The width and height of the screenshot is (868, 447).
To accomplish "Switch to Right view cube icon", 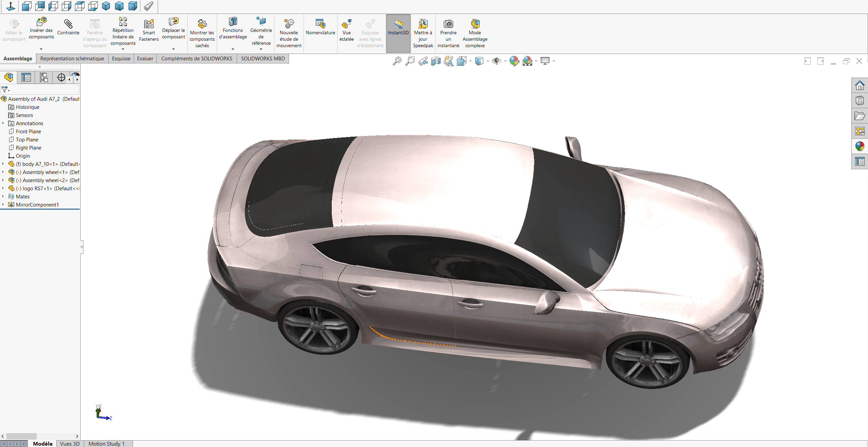I will pos(66,6).
